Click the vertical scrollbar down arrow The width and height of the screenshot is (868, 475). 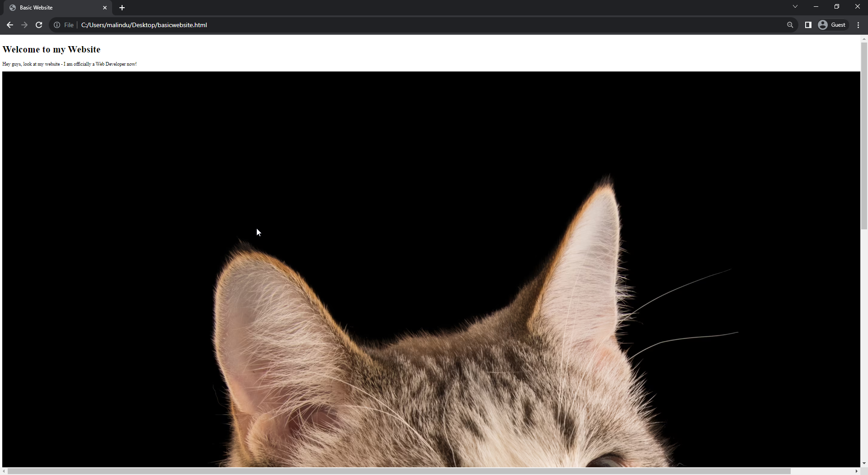pyautogui.click(x=864, y=464)
